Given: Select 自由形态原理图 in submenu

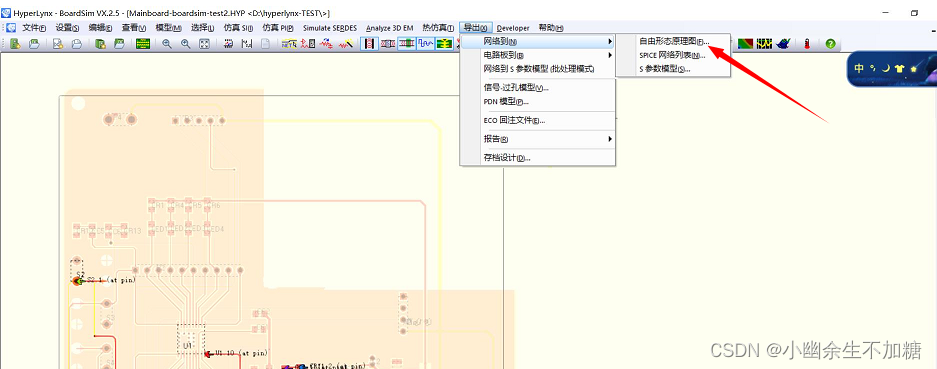Looking at the screenshot, I should tap(673, 41).
